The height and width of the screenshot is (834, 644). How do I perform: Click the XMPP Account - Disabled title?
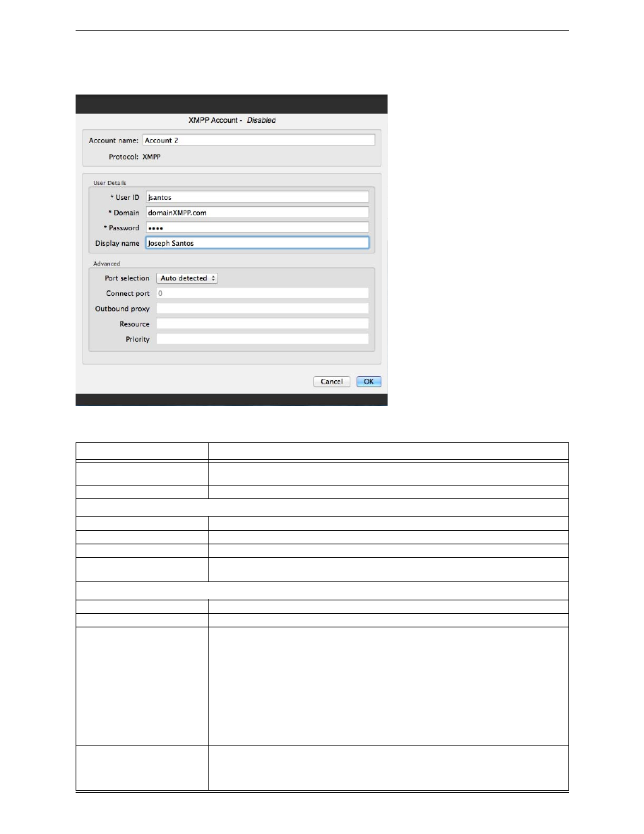point(232,120)
